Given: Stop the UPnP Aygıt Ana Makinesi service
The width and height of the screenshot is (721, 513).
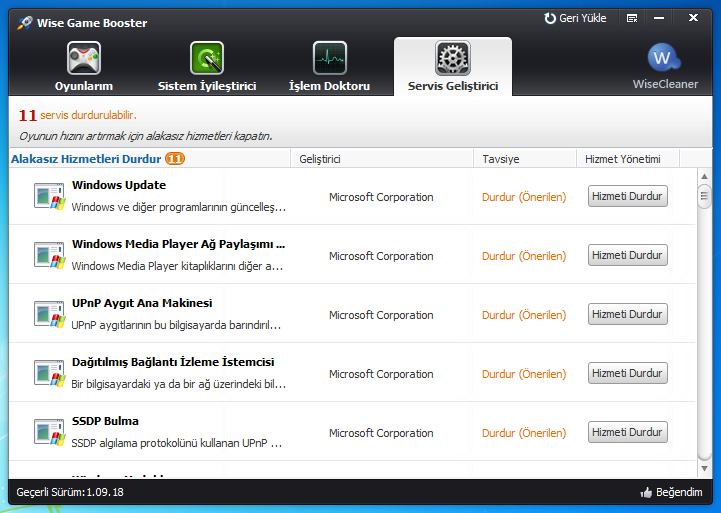Looking at the screenshot, I should (x=628, y=314).
